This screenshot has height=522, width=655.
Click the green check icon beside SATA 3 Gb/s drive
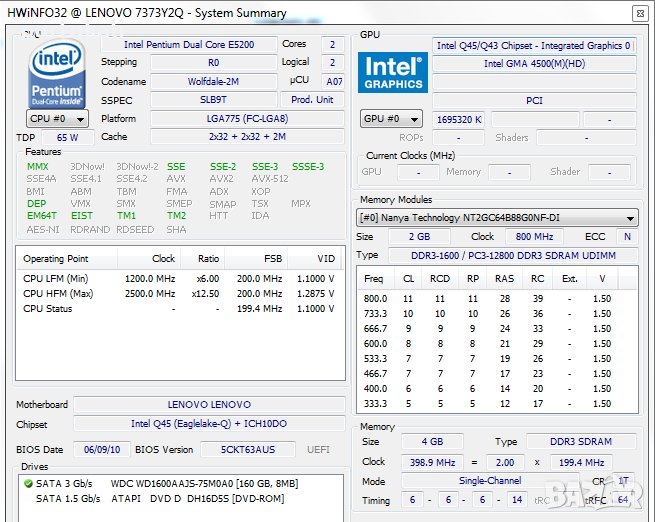click(x=27, y=484)
